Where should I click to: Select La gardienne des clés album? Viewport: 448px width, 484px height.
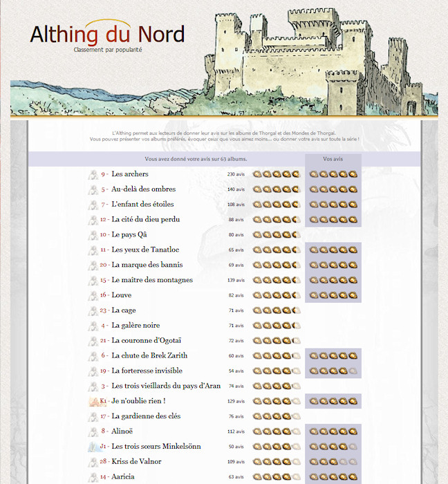pyautogui.click(x=147, y=416)
